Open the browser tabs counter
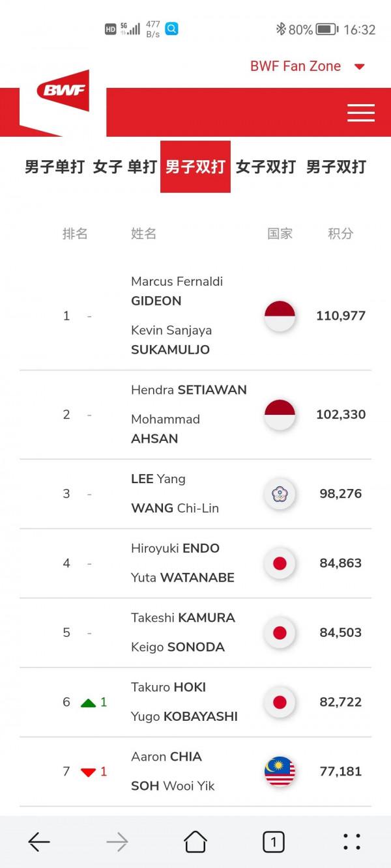 point(274,842)
